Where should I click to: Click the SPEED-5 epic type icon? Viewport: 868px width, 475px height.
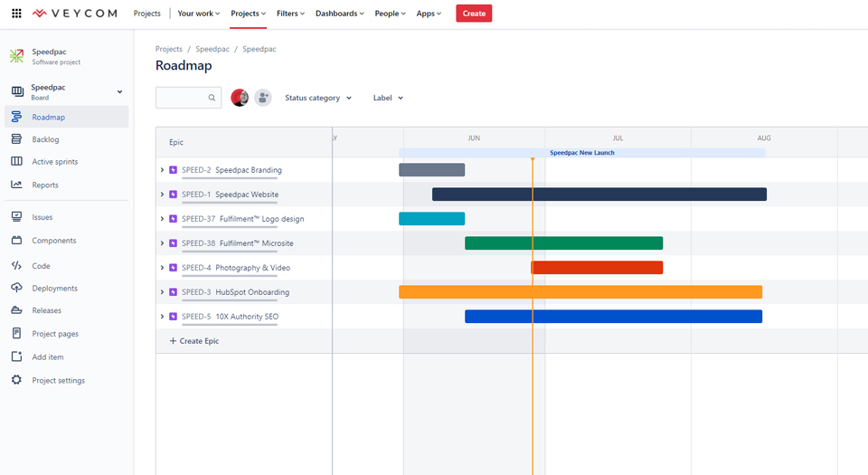pyautogui.click(x=173, y=316)
